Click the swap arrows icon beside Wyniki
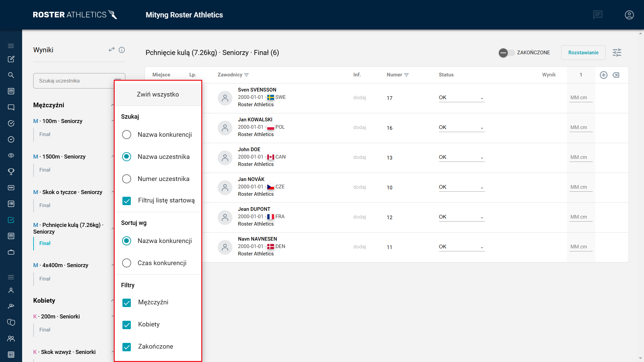 pos(112,50)
